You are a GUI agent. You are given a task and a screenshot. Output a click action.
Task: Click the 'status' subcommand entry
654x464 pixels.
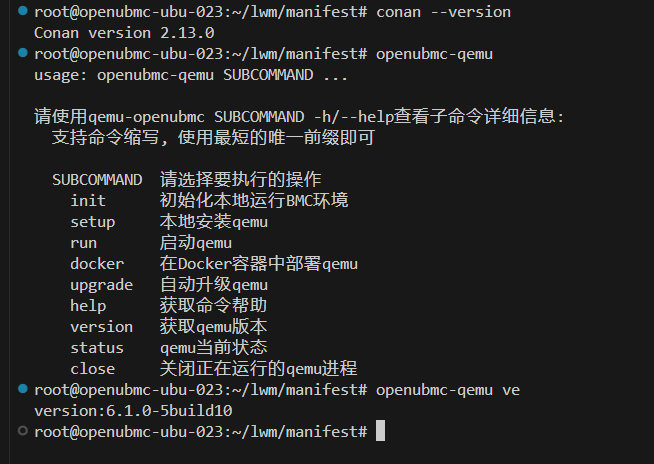97,347
